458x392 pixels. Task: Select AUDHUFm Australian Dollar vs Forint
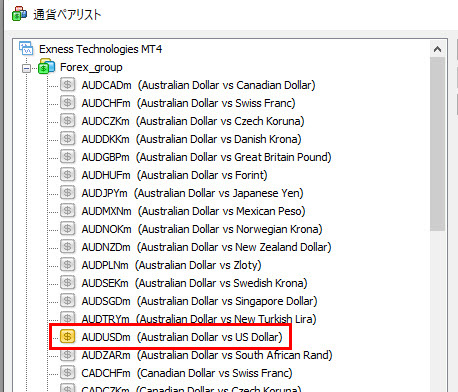click(x=174, y=175)
